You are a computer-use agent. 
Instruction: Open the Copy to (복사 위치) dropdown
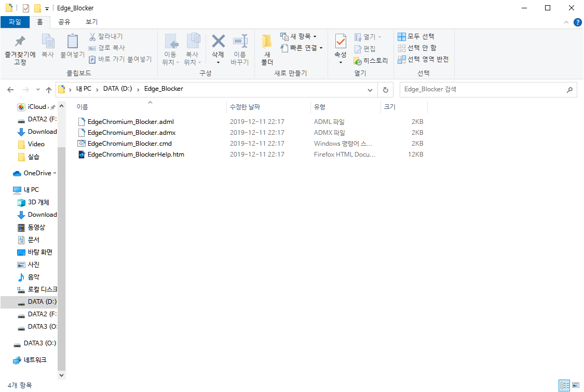click(192, 49)
